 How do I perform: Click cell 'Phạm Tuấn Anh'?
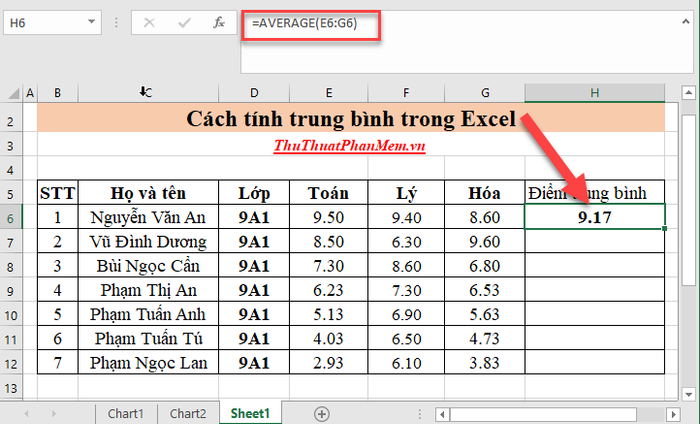tap(148, 314)
